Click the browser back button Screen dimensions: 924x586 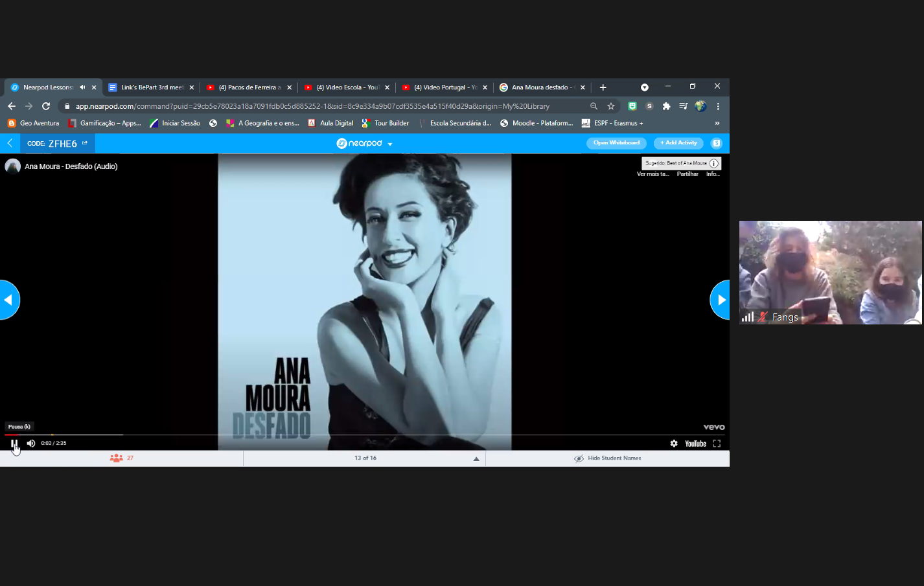[12, 106]
